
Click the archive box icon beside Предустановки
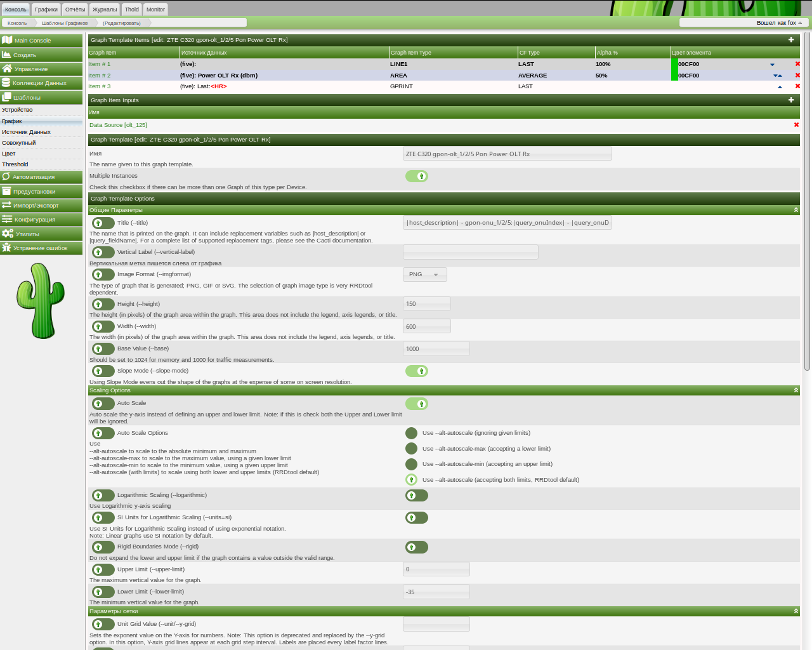[6, 191]
